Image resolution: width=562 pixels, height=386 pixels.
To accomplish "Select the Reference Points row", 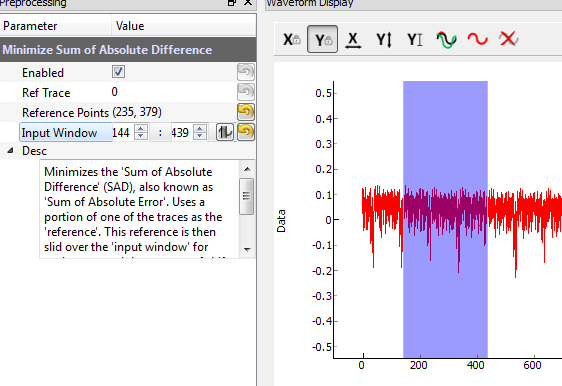I will pyautogui.click(x=128, y=112).
